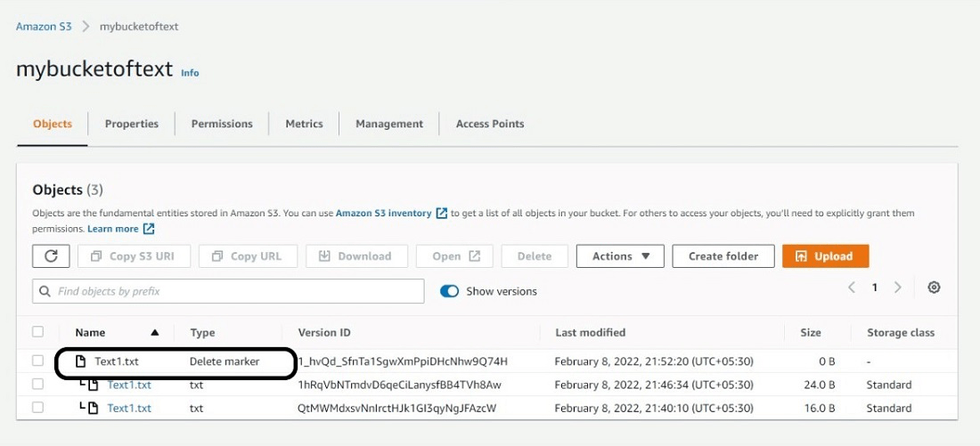This screenshot has width=980, height=446.
Task: Open the Permissions tab
Action: point(222,124)
